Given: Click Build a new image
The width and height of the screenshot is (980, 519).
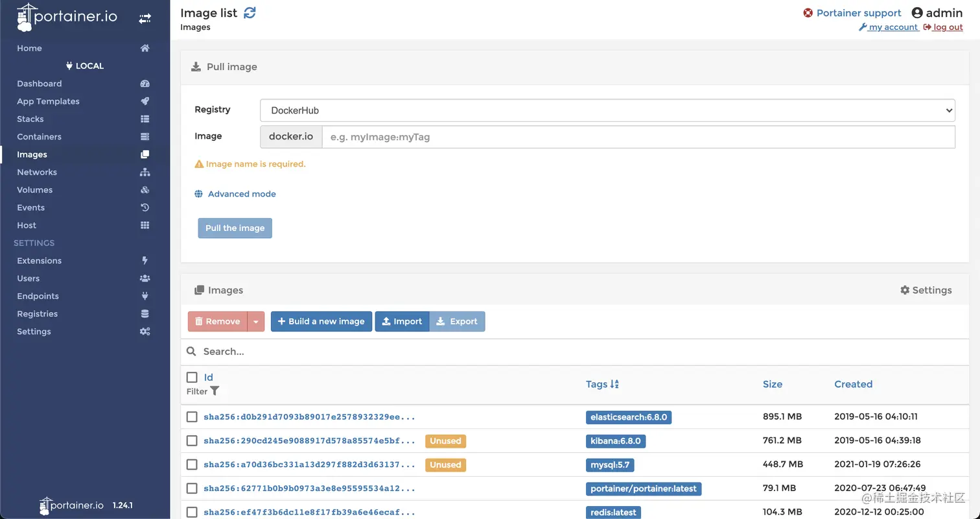Looking at the screenshot, I should click(x=321, y=322).
